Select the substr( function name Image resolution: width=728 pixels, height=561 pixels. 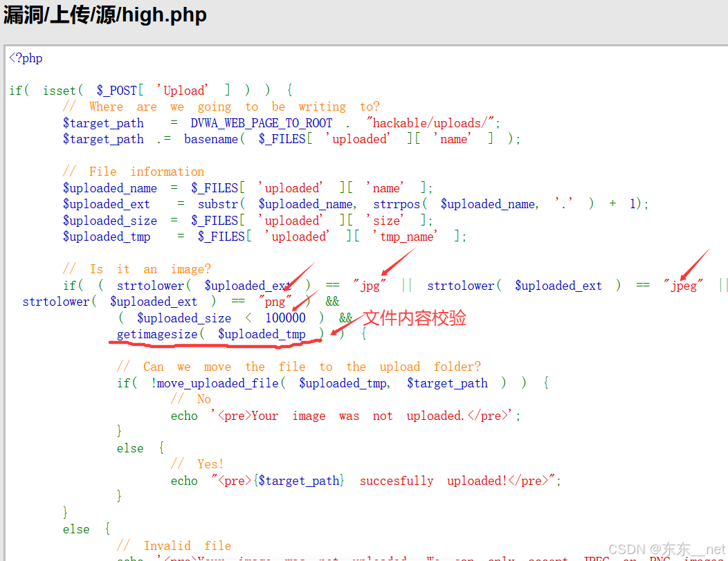point(221,204)
